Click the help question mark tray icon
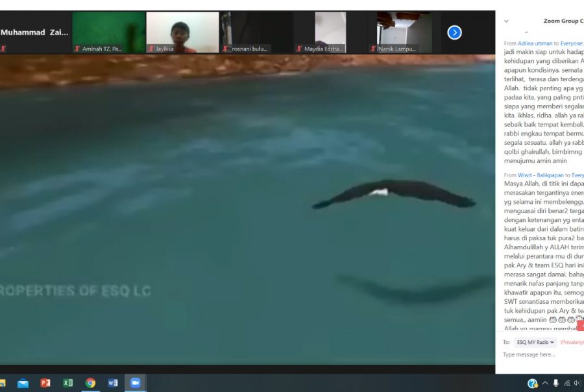Screen dimensions: 584x392 pos(533,384)
